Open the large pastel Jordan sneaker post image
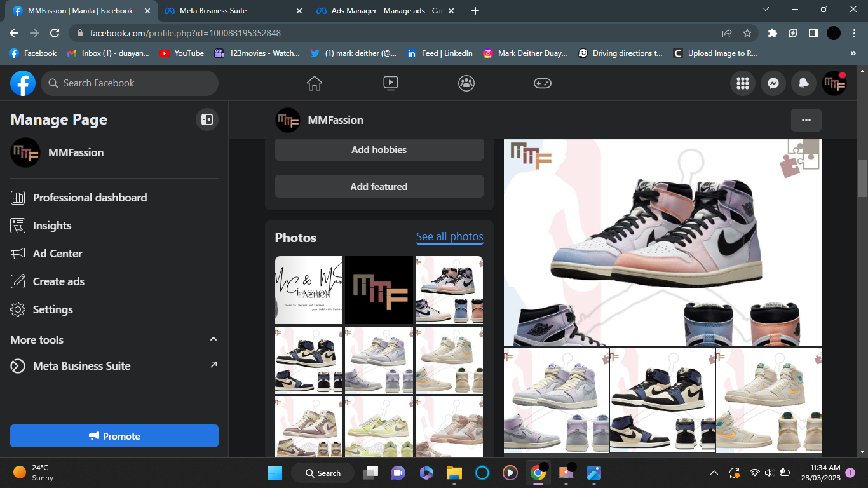 (x=663, y=243)
